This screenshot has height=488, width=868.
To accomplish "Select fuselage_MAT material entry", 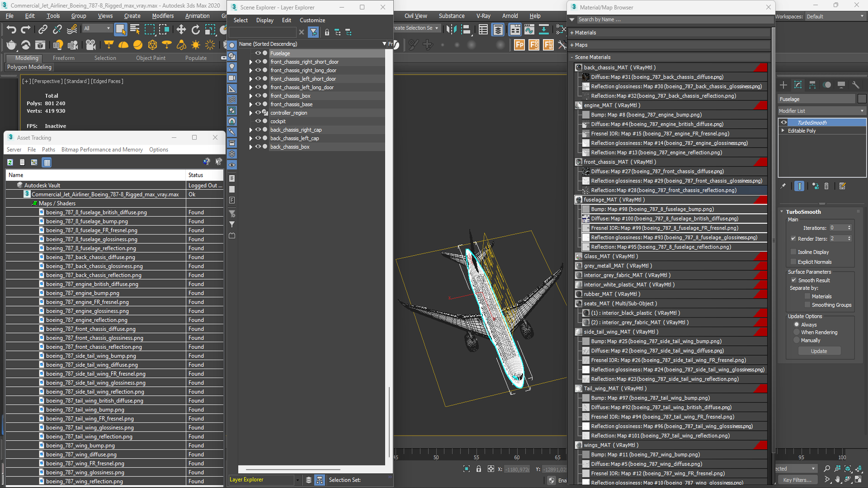I will coord(670,199).
